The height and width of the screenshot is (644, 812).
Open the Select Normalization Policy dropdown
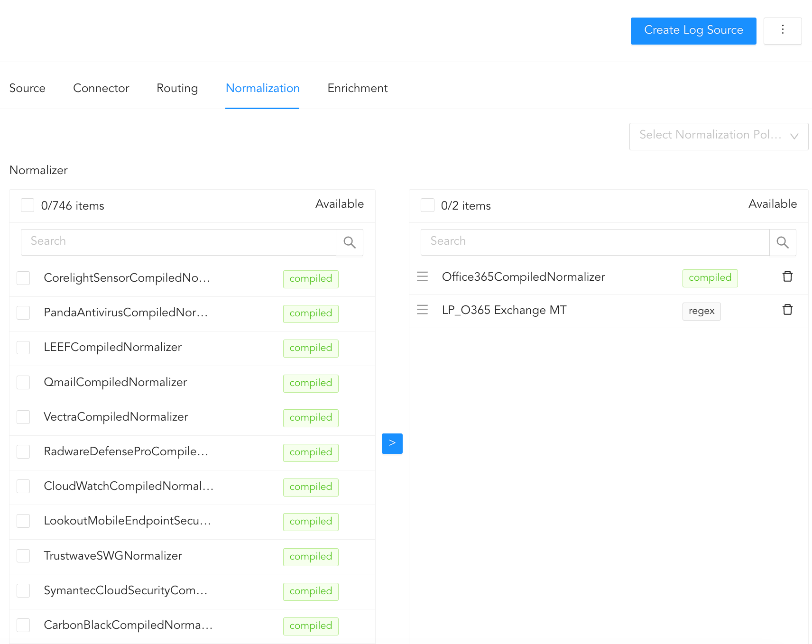(x=718, y=136)
